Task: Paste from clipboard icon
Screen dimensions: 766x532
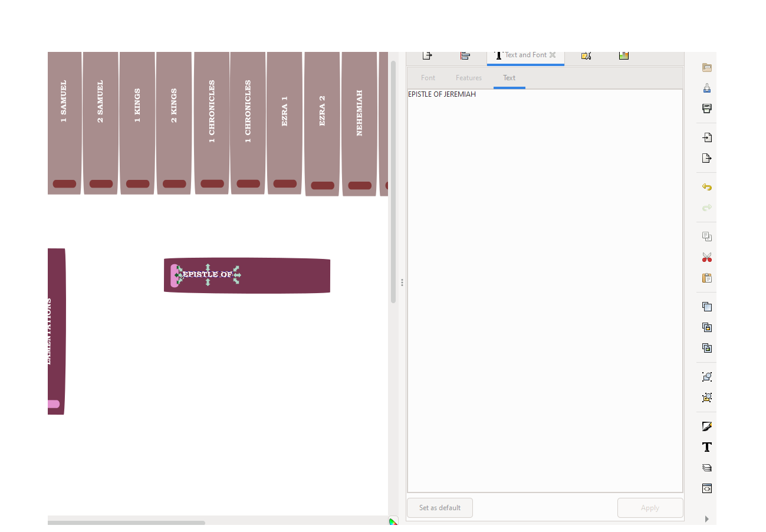Action: (706, 278)
